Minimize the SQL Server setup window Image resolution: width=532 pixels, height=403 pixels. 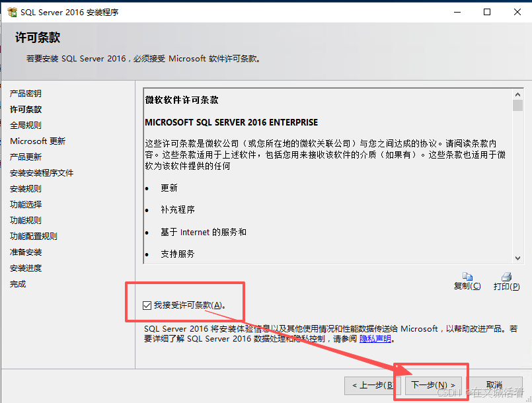[x=457, y=12]
